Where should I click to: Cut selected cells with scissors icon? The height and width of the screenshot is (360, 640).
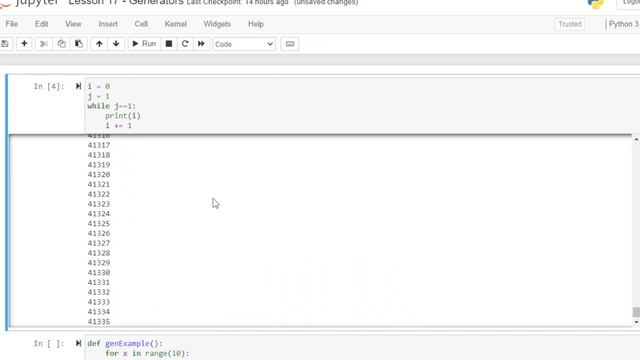pos(44,44)
